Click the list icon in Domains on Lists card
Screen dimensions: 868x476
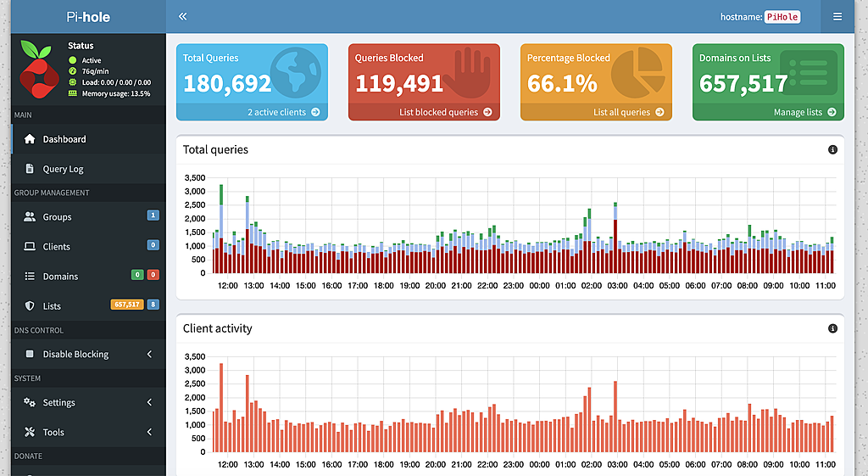click(x=809, y=73)
